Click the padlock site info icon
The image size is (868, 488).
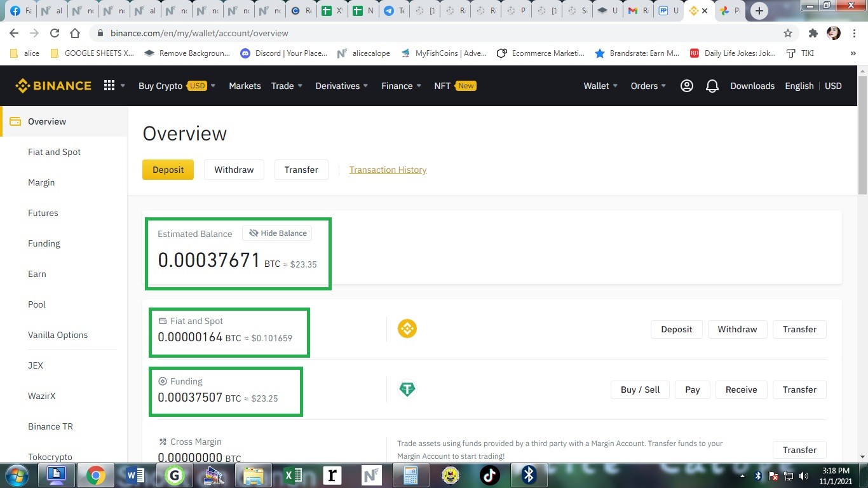tap(100, 33)
